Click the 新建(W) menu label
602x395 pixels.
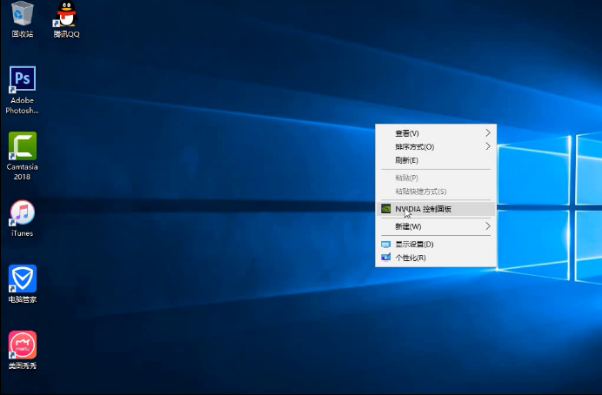click(408, 226)
